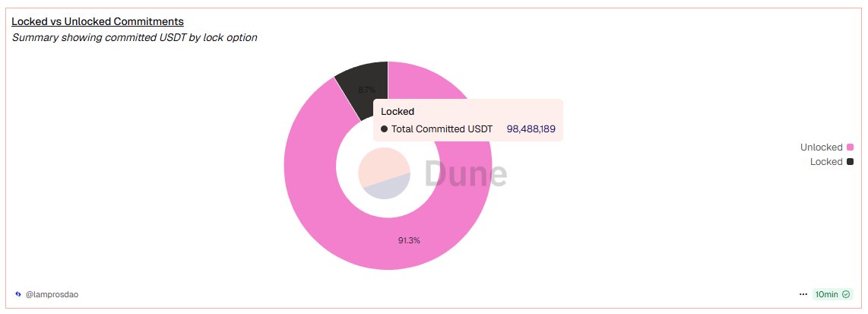Click the check-circle icon in refresh badge

tap(847, 293)
